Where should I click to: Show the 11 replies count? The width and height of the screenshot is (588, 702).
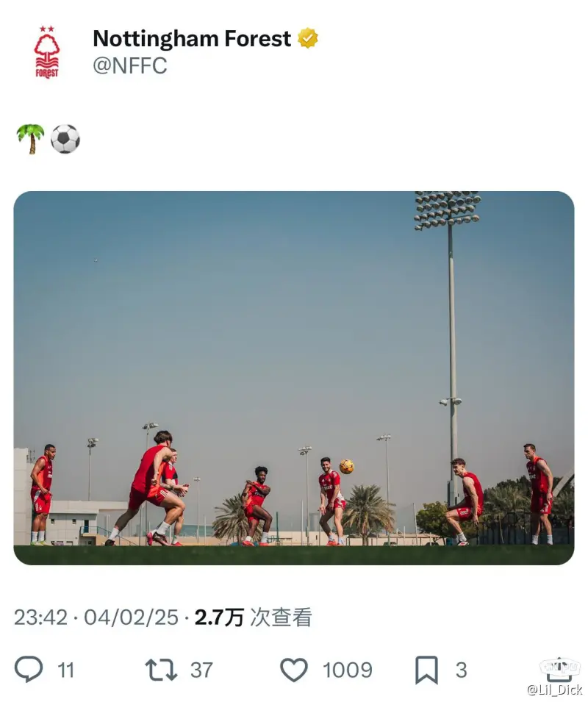(x=65, y=670)
